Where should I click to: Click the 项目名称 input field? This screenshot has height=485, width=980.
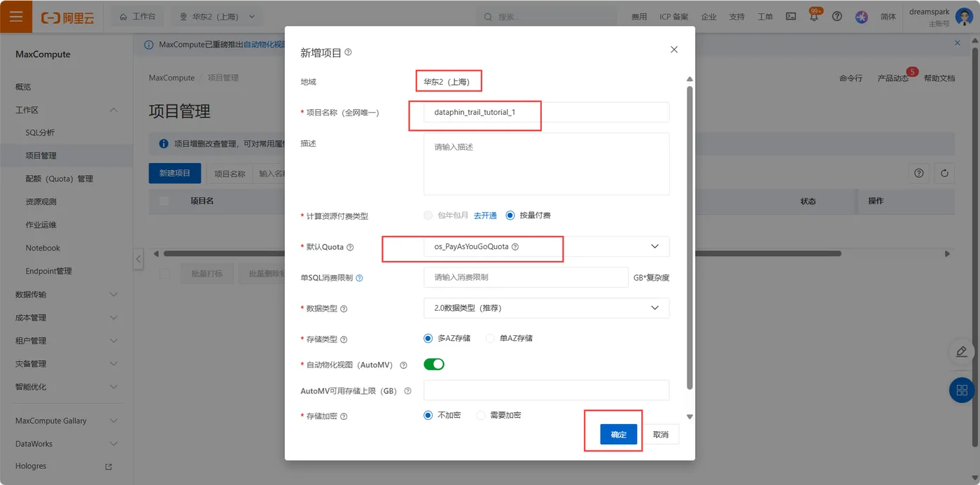pos(546,112)
